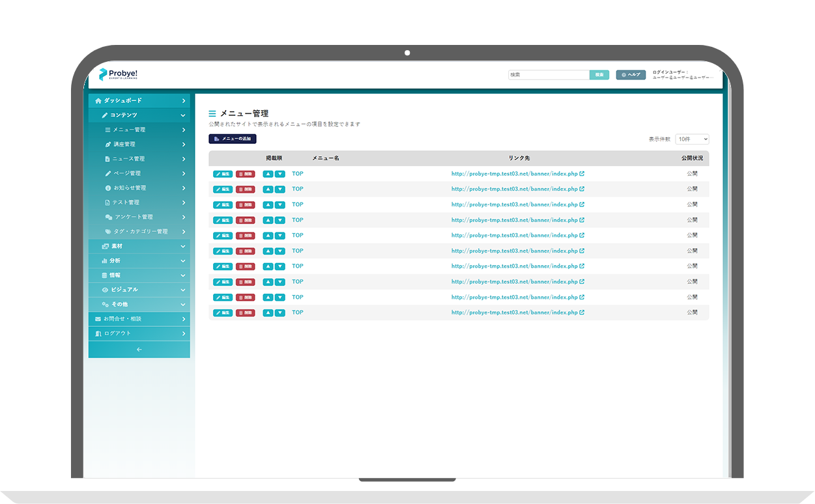This screenshot has height=504, width=815.
Task: Click the 検索 text input field
Action: [x=549, y=75]
